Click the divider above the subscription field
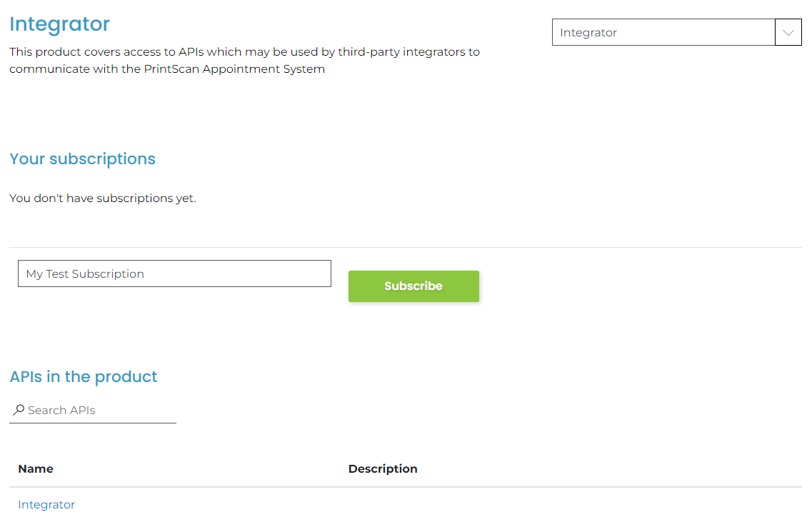Viewport: 812px width, 527px height. pos(406,248)
